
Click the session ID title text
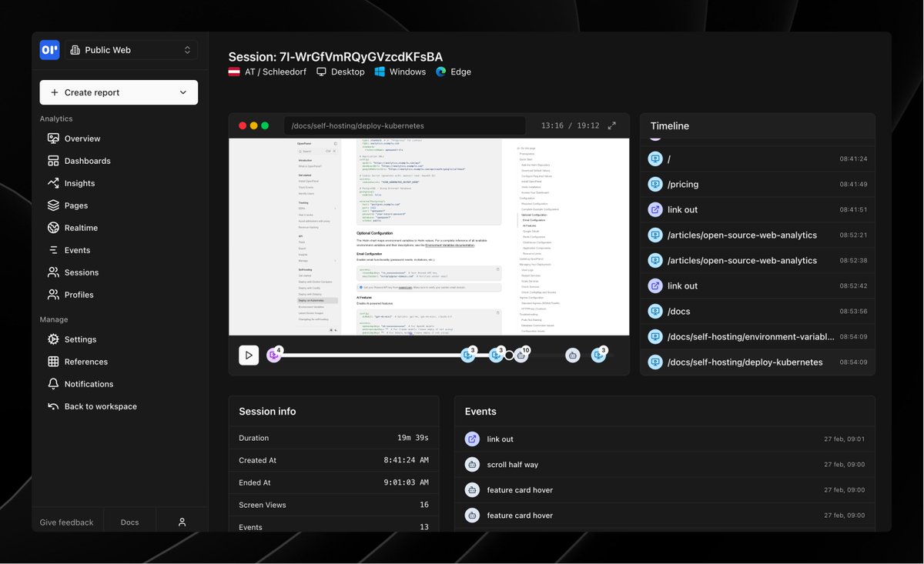(x=336, y=57)
